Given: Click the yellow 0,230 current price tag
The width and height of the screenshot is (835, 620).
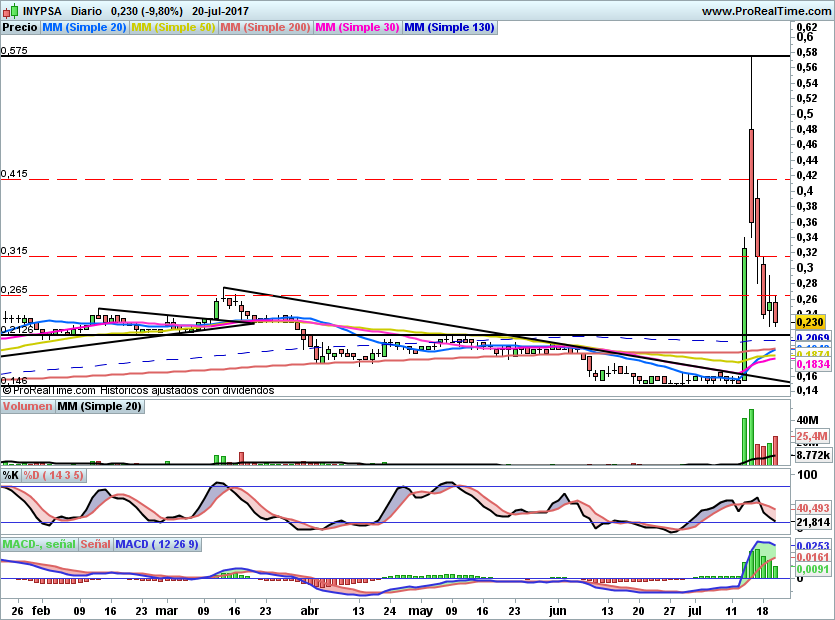Looking at the screenshot, I should 809,322.
